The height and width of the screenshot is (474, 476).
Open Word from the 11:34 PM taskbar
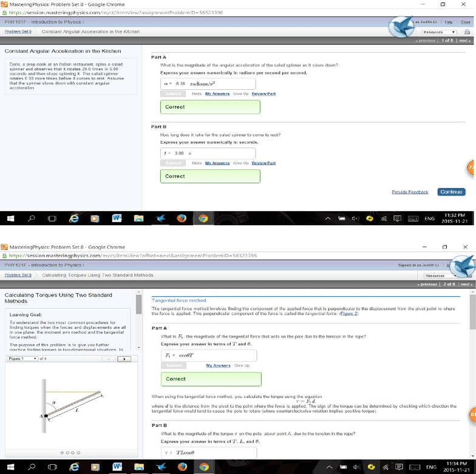[x=117, y=467]
